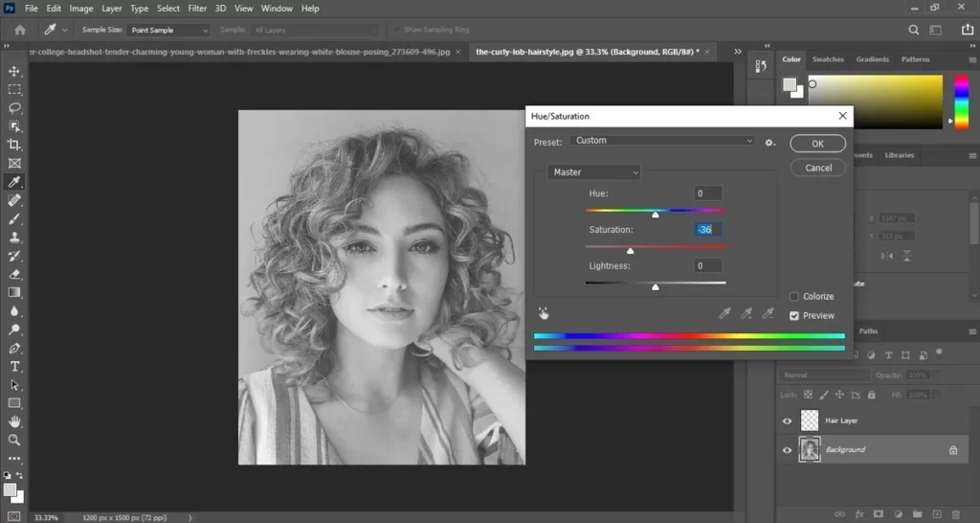Uncheck the Preview checkbox
Image resolution: width=980 pixels, height=523 pixels.
pyautogui.click(x=793, y=316)
